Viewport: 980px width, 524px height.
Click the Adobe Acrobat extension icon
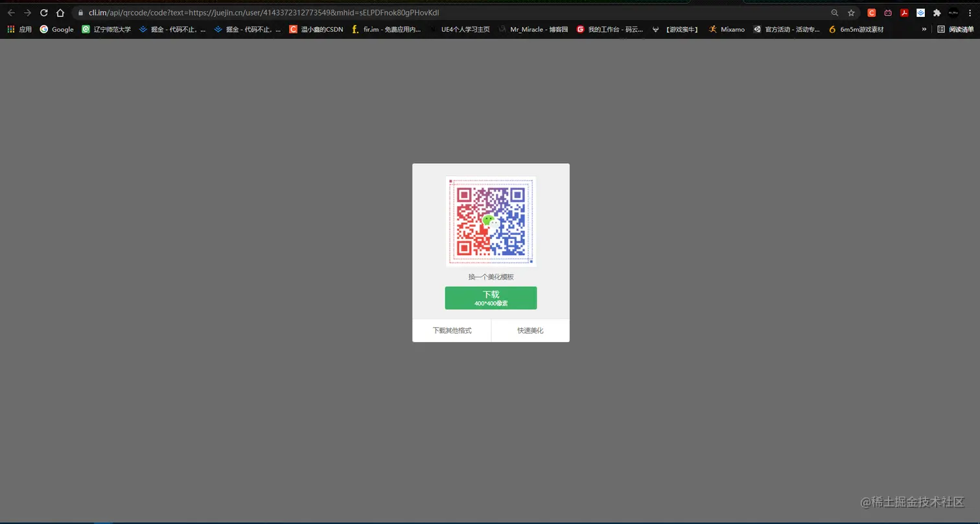point(905,12)
